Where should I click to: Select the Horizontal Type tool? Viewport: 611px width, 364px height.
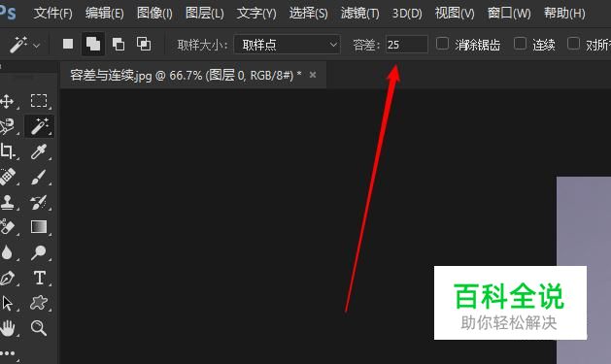[40, 278]
